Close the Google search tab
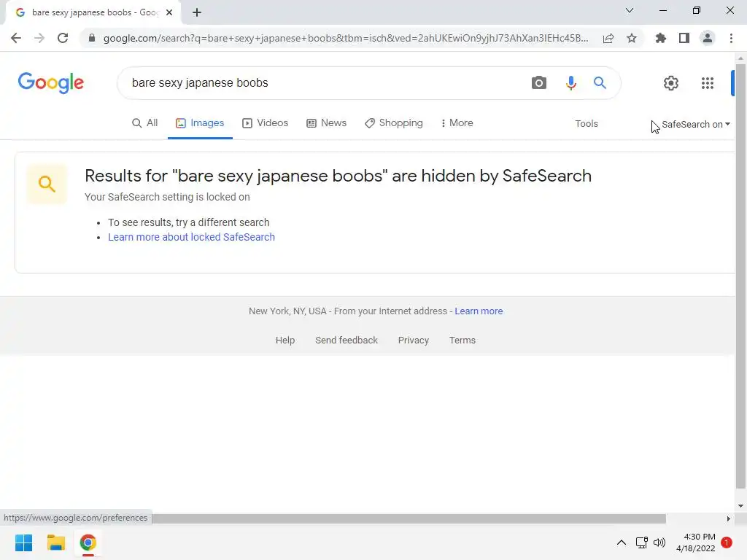747x560 pixels. 169,12
